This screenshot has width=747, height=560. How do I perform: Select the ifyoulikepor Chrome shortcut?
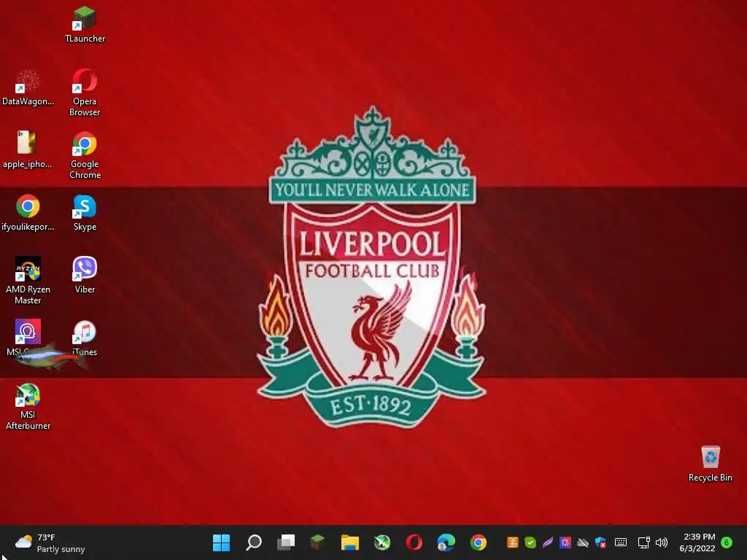pyautogui.click(x=28, y=213)
